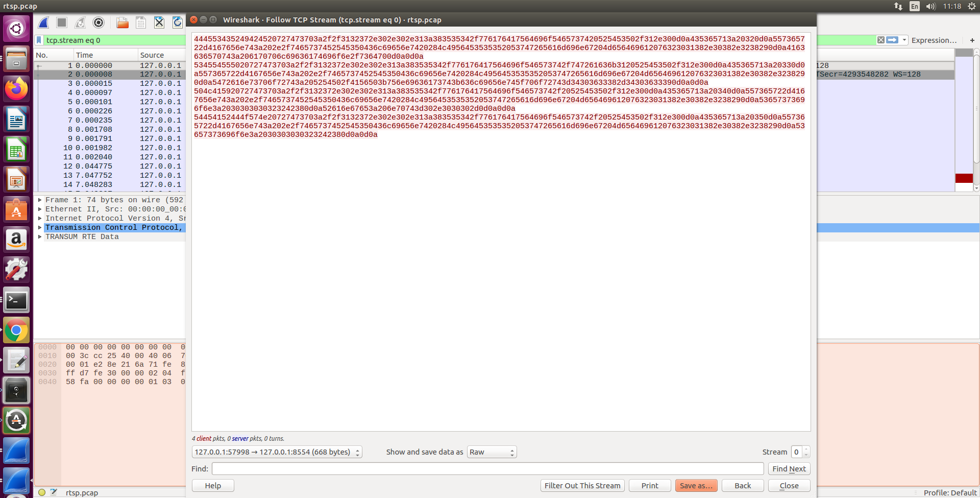Open the sound volume indicator

tap(930, 6)
